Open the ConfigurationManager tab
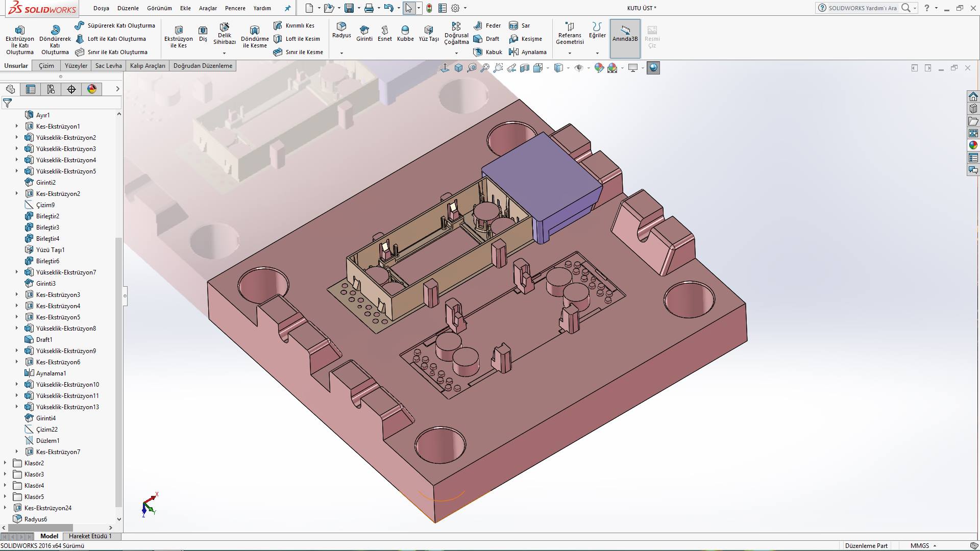Image resolution: width=980 pixels, height=551 pixels. [x=51, y=89]
